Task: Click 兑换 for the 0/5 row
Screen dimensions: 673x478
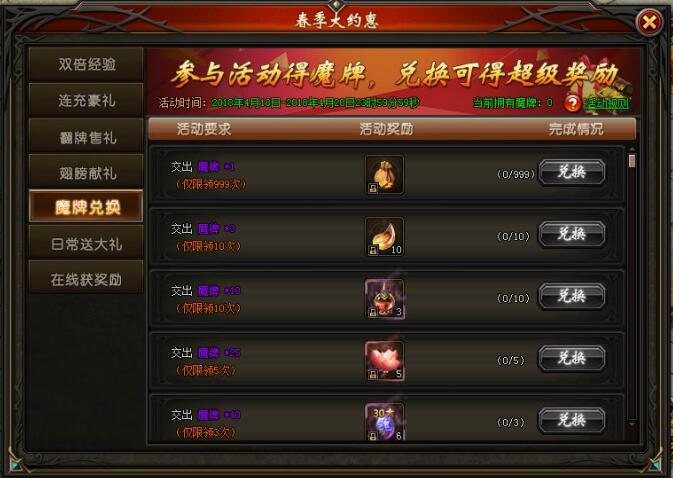Action: coord(572,358)
